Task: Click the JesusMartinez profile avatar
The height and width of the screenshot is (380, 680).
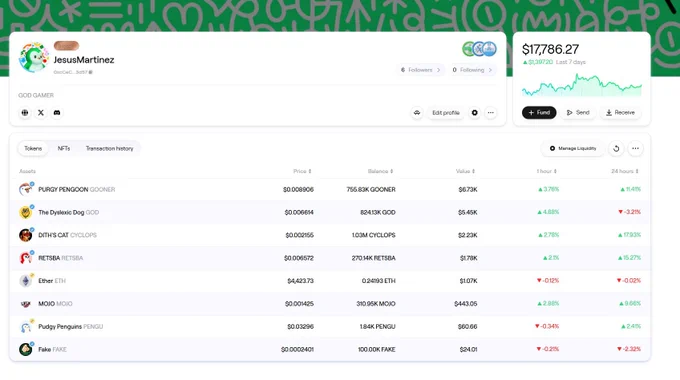Action: coord(33,58)
